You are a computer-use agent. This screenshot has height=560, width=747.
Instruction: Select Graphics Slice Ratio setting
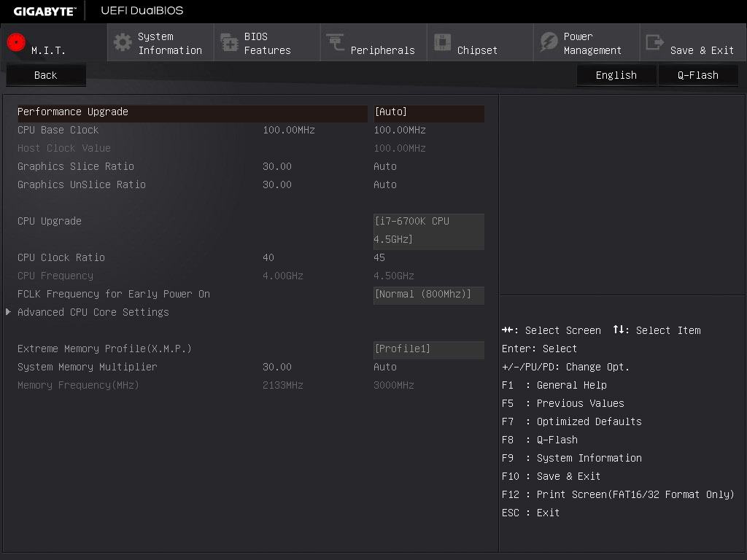pos(76,167)
